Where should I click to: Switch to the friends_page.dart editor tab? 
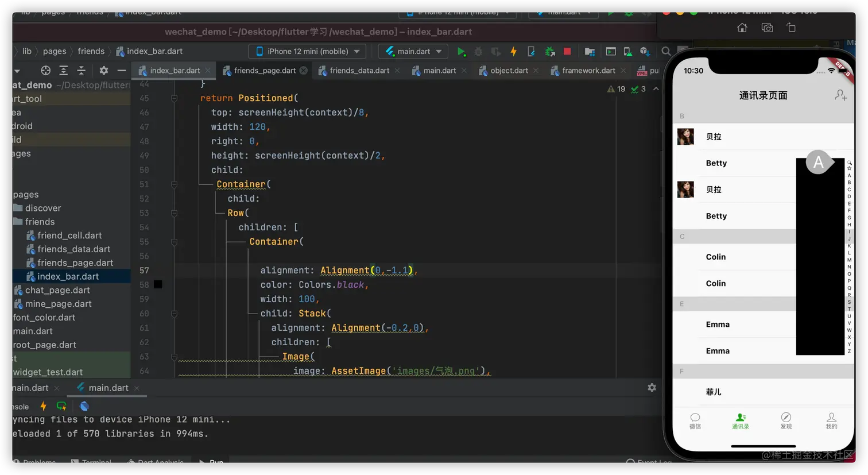[x=264, y=71]
